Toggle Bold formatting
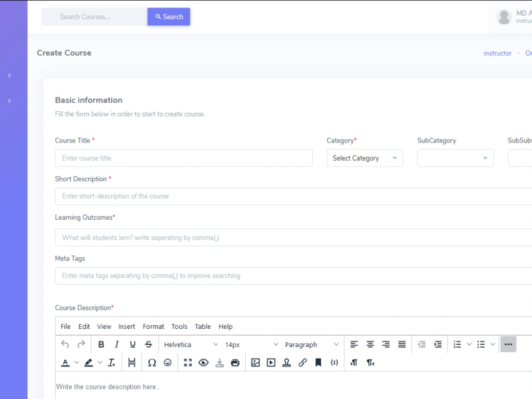 [x=101, y=344]
